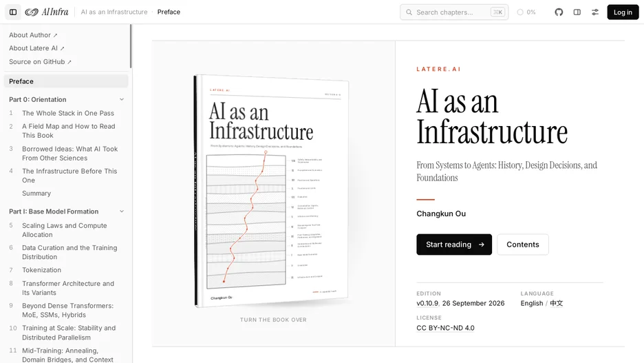Image resolution: width=644 pixels, height=363 pixels.
Task: Open chapter Training at Scale
Action: (69, 333)
